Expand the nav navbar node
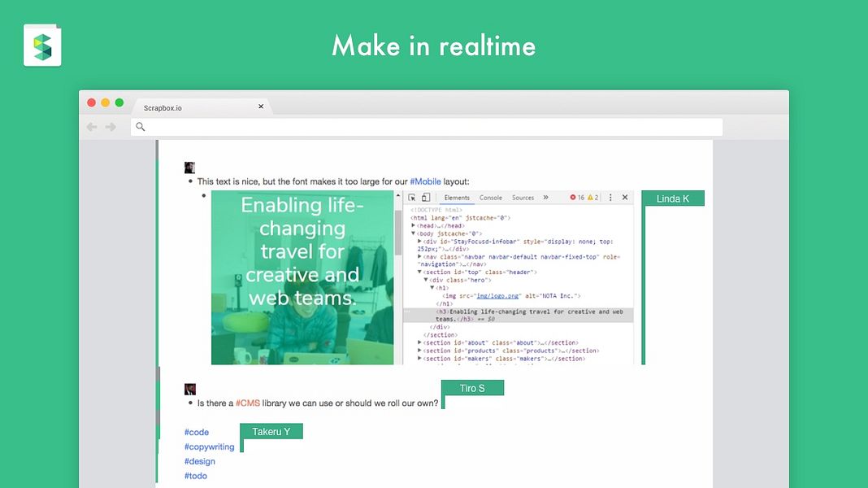The height and width of the screenshot is (488, 868). coord(419,256)
